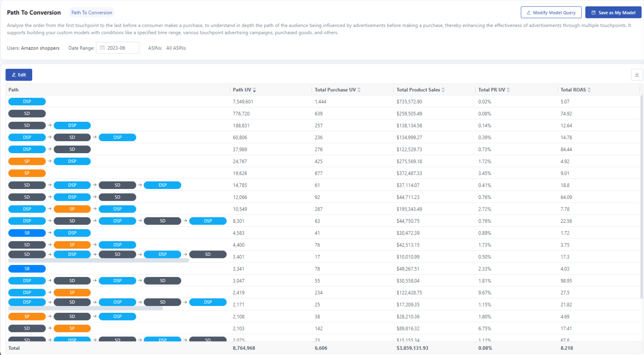Click the Purchase UV value 425
The height and width of the screenshot is (355, 644).
319,161
